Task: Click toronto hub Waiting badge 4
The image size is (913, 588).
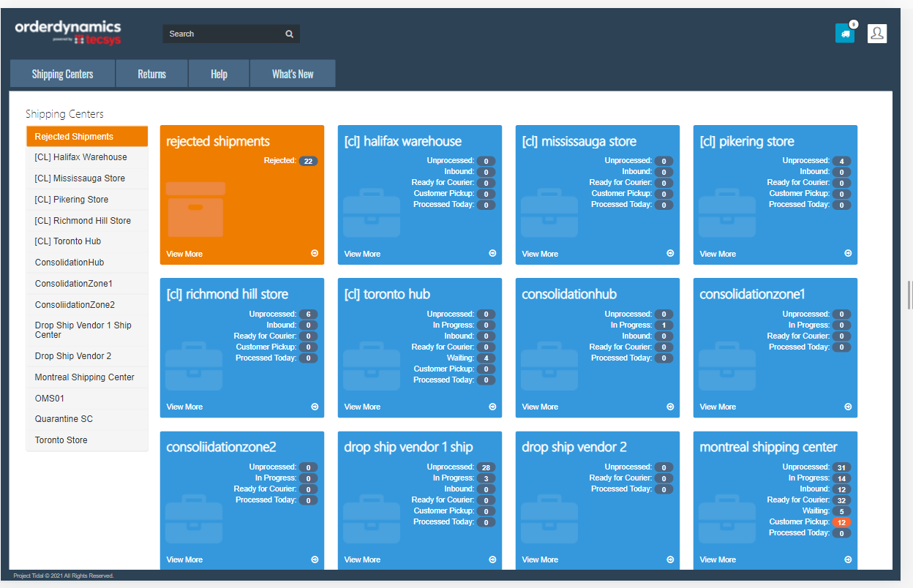Action: (486, 358)
